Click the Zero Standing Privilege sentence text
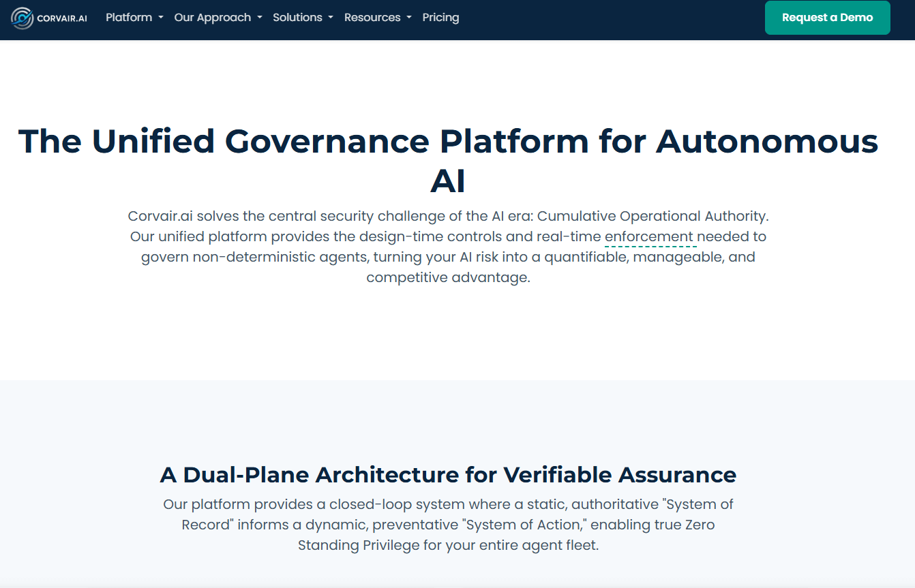This screenshot has height=588, width=915. click(448, 546)
